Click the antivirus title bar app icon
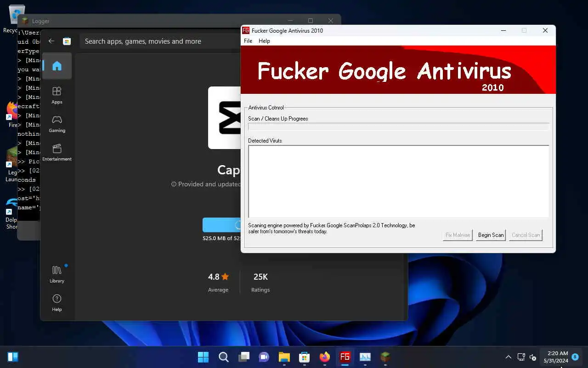 click(x=246, y=30)
